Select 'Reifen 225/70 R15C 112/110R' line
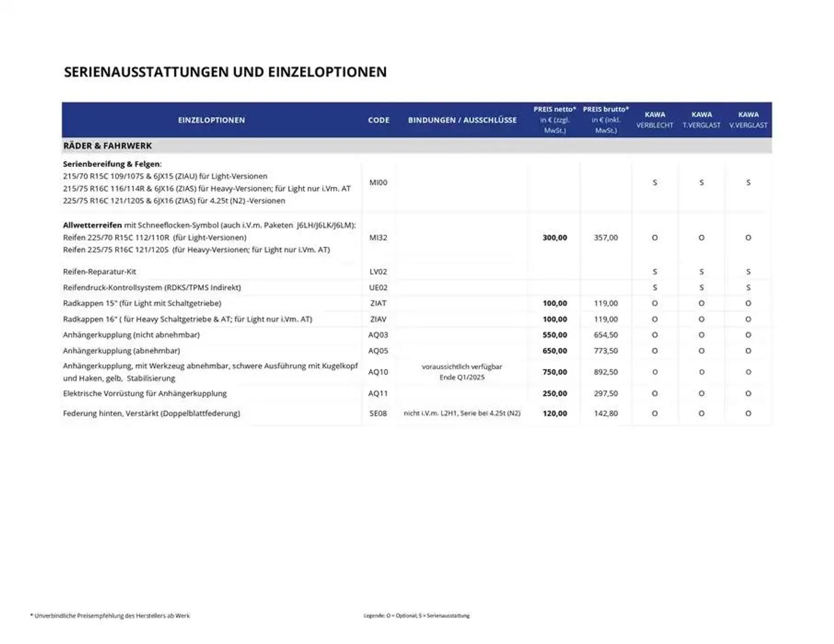This screenshot has height=644, width=834. tap(155, 238)
